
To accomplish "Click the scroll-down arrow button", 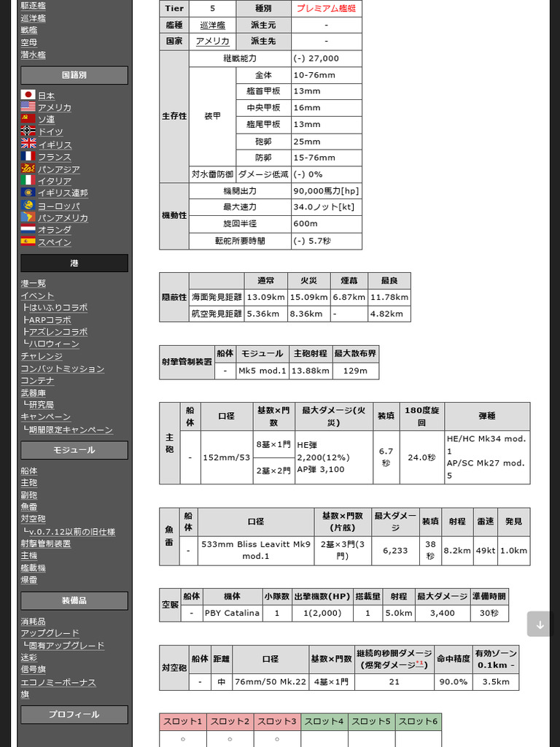I will [x=540, y=624].
